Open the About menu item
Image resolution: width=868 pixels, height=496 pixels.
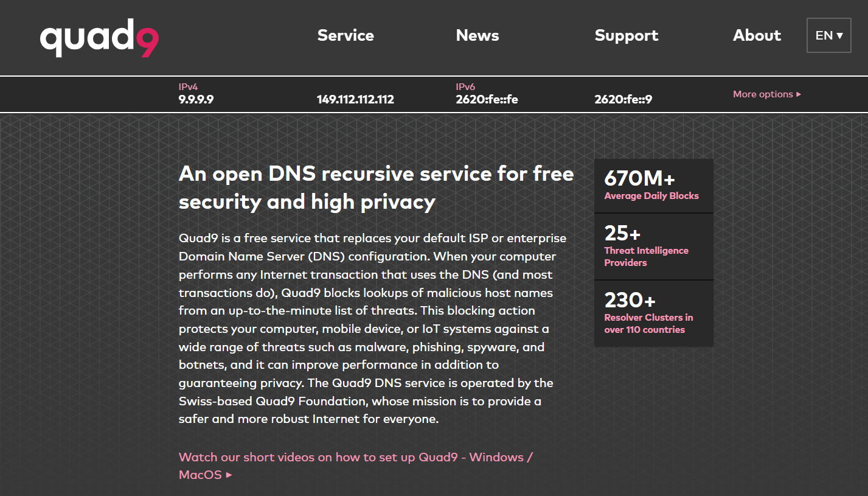click(x=757, y=35)
